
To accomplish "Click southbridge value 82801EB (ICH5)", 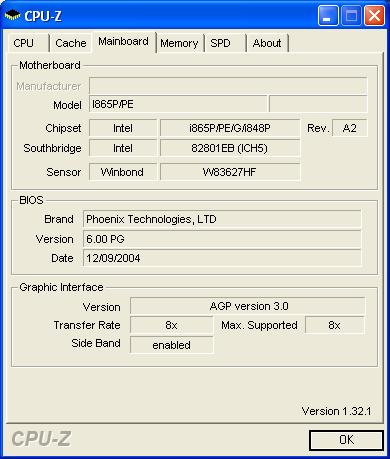I will (x=230, y=148).
